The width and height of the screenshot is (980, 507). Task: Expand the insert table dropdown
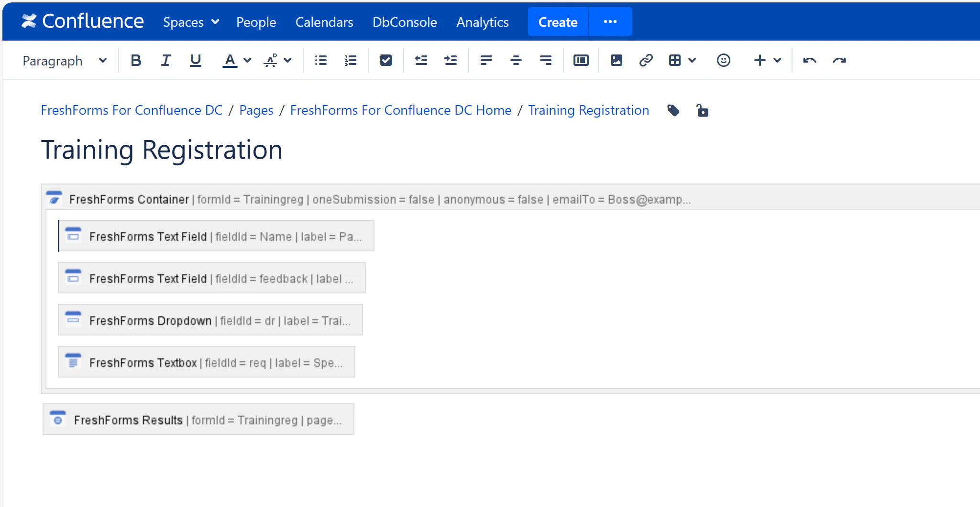pos(692,60)
